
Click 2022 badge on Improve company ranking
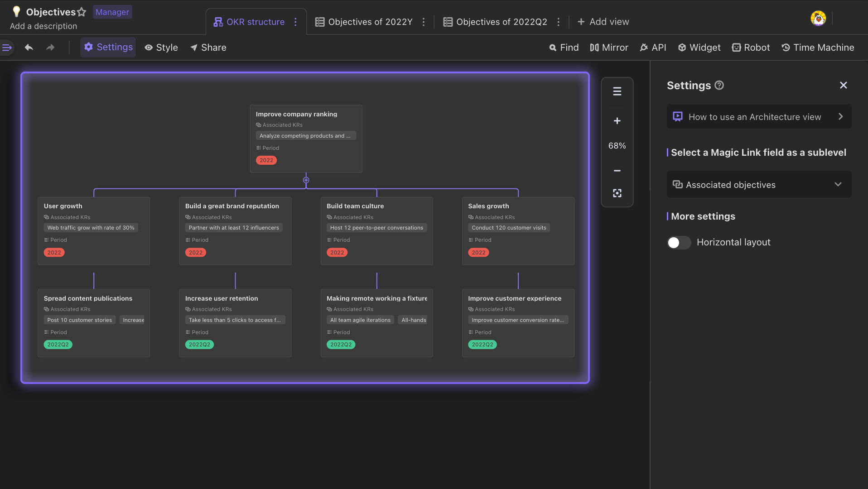266,160
